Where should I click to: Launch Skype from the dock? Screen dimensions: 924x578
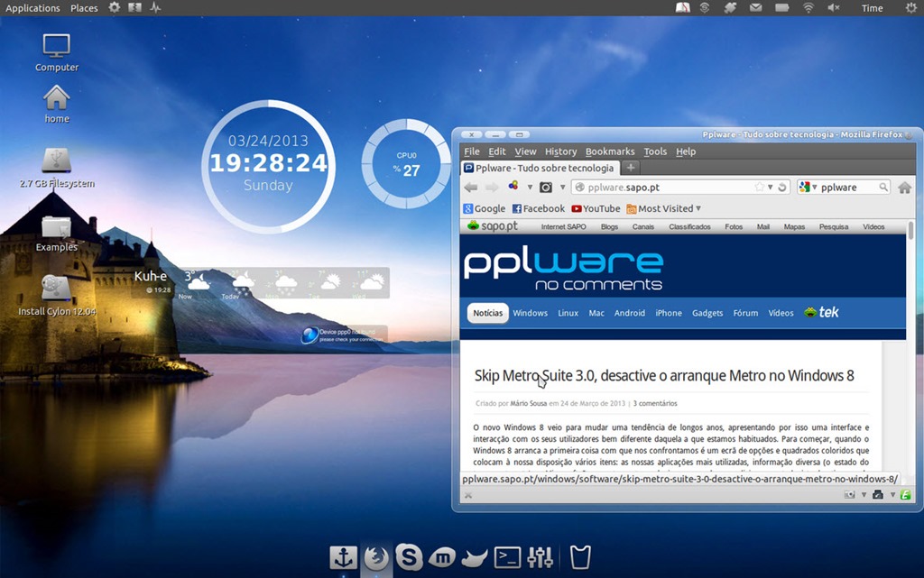click(x=409, y=557)
